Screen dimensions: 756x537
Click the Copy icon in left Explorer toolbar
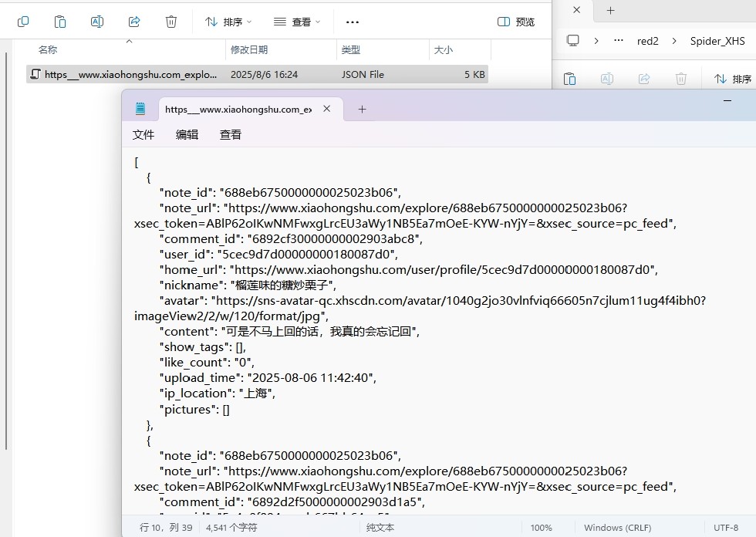tap(23, 22)
